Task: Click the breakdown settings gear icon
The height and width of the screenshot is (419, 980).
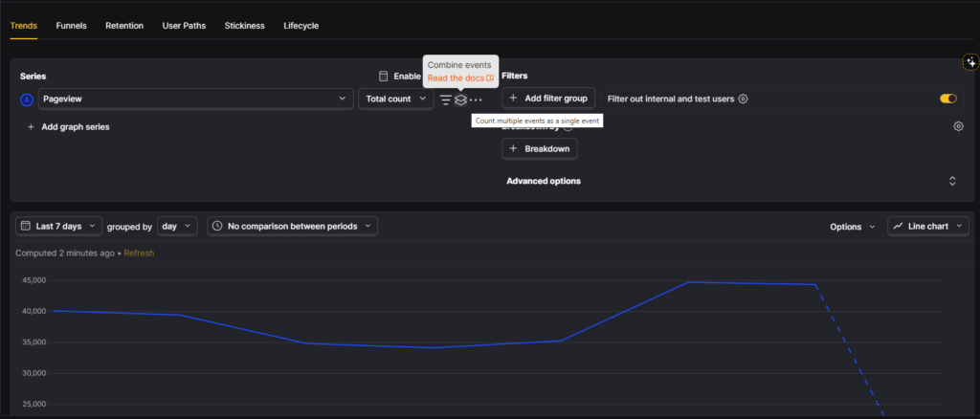Action: [x=958, y=126]
